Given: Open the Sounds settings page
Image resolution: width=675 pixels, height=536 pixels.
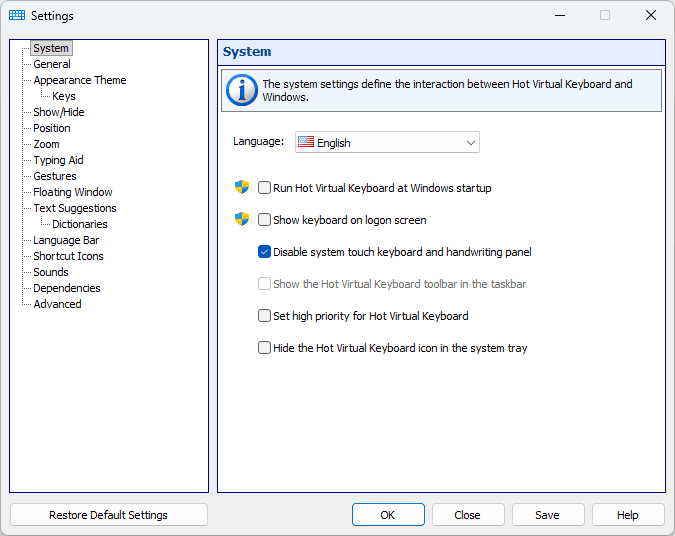Looking at the screenshot, I should (x=51, y=272).
